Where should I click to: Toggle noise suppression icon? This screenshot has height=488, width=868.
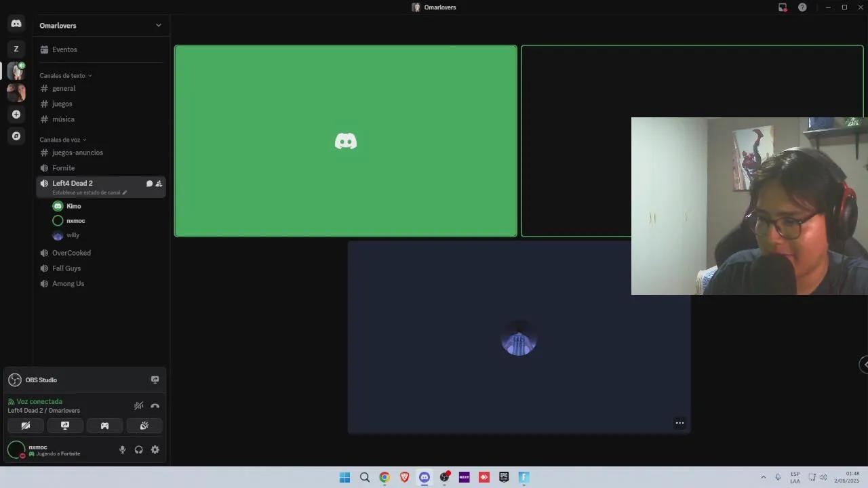[138, 406]
